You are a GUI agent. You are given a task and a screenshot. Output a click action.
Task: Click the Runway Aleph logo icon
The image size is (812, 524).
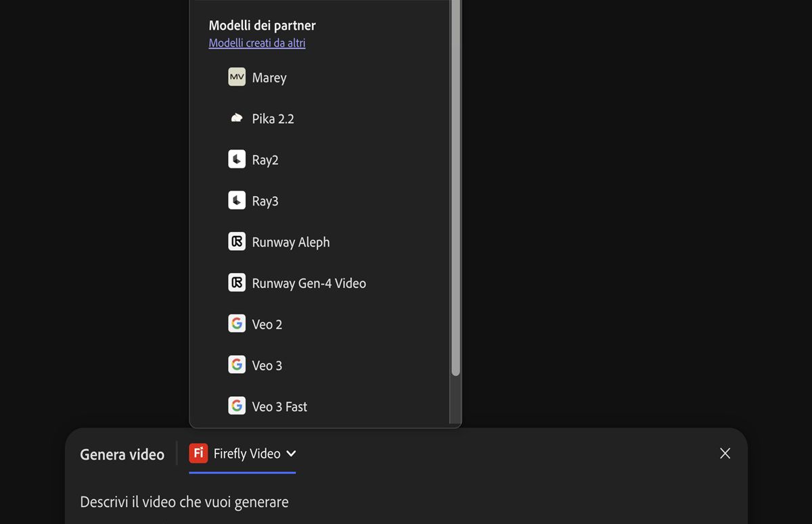coord(237,242)
